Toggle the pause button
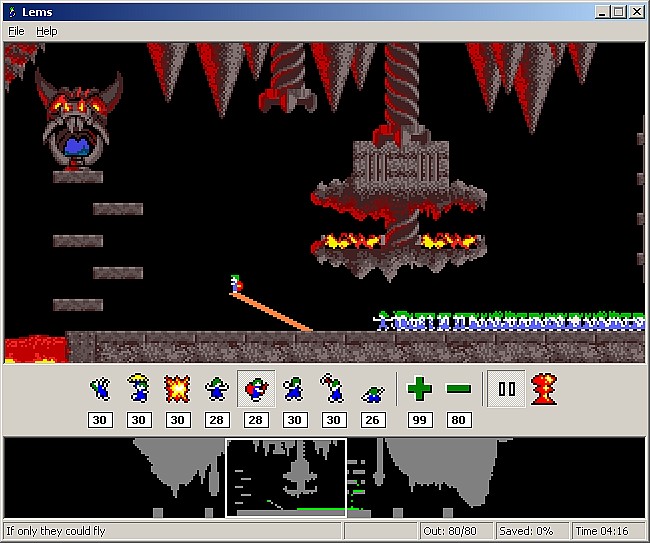This screenshot has width=650, height=543. click(x=506, y=389)
